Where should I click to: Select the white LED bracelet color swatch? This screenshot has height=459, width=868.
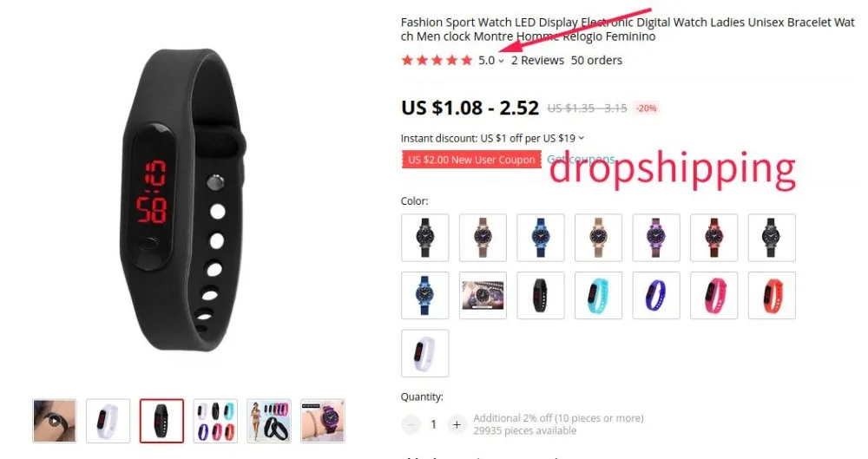tap(425, 353)
